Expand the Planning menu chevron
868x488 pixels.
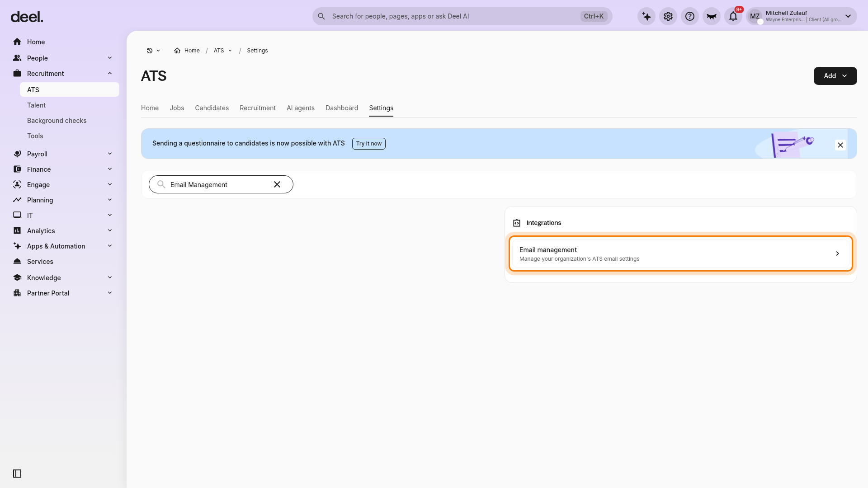tap(110, 200)
